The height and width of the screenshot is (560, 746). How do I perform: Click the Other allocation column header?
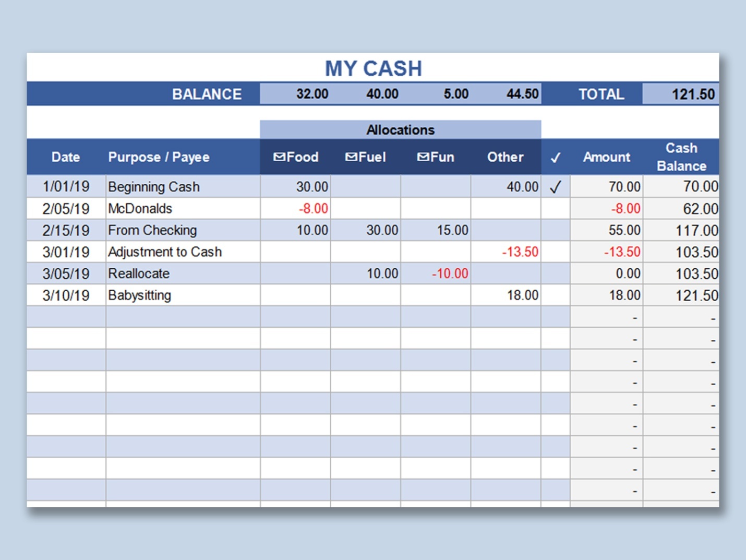(505, 157)
